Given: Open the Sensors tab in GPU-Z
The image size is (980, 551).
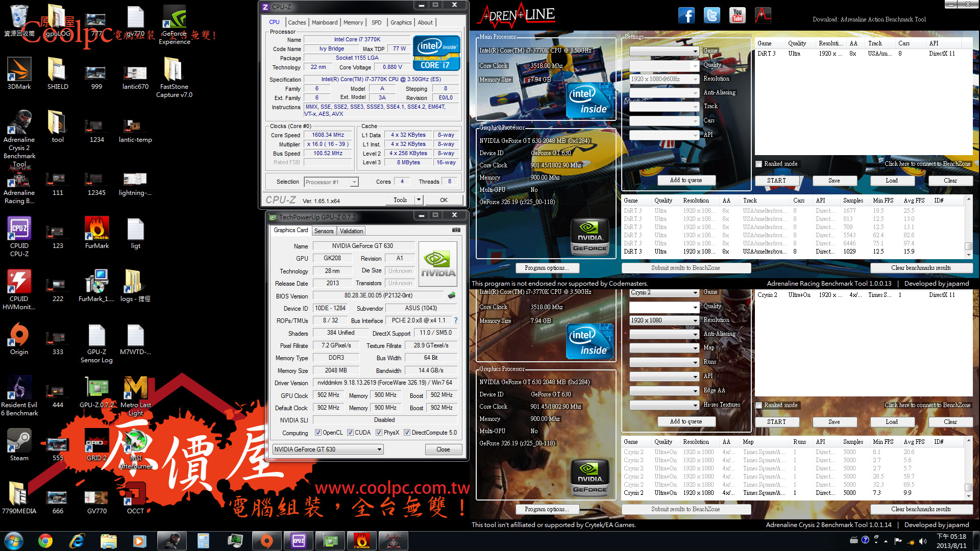Looking at the screenshot, I should [324, 231].
